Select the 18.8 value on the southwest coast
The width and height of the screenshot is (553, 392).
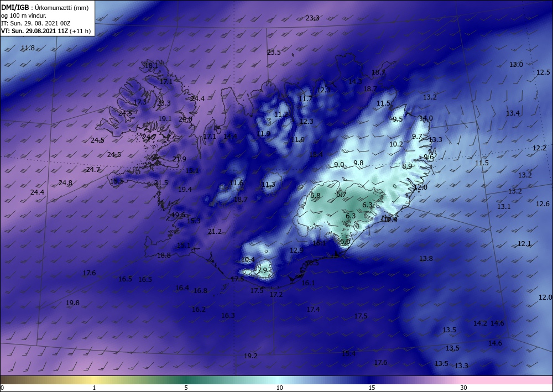164,255
